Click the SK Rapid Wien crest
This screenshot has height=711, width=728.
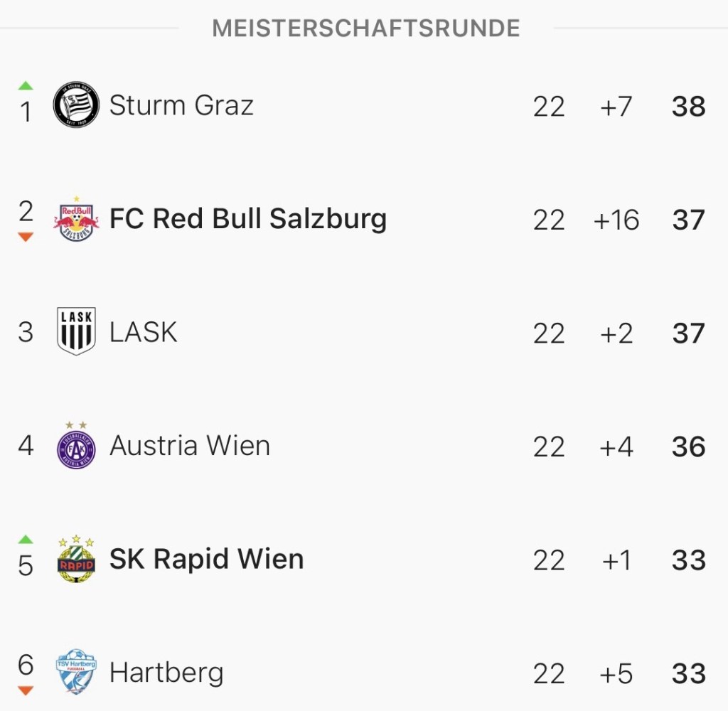point(76,560)
